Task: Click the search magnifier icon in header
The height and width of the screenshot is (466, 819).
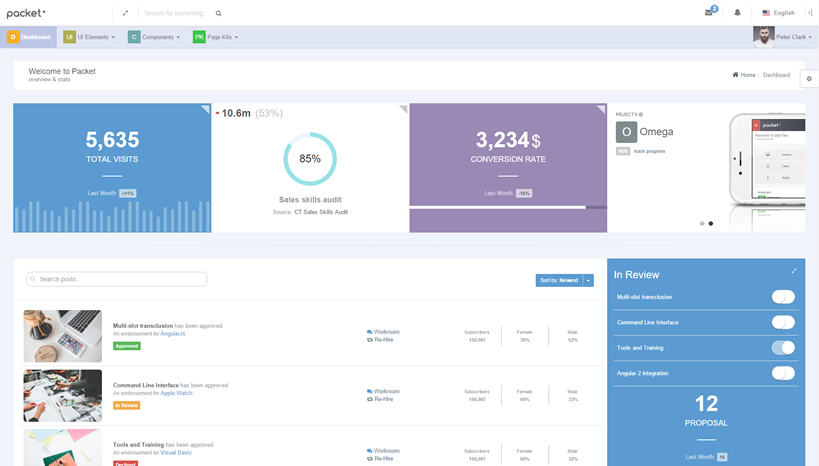Action: 218,13
